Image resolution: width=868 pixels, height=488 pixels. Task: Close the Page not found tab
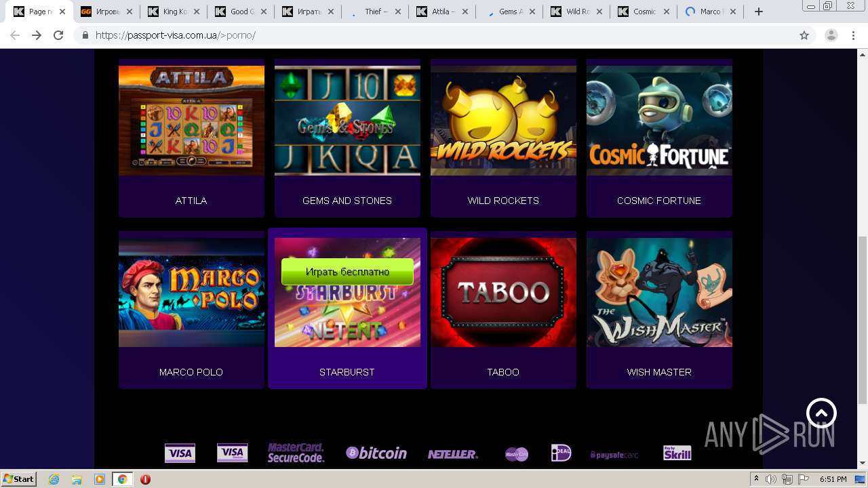coord(62,12)
